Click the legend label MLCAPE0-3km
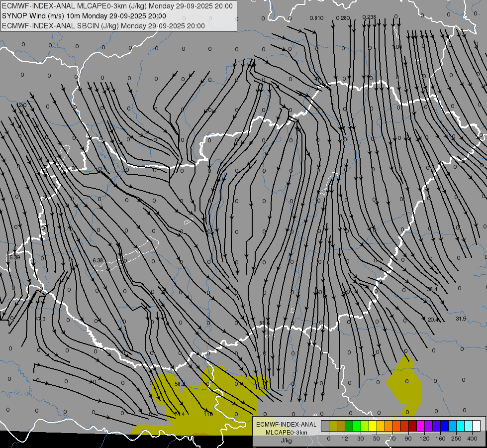This screenshot has width=487, height=448. 287,433
